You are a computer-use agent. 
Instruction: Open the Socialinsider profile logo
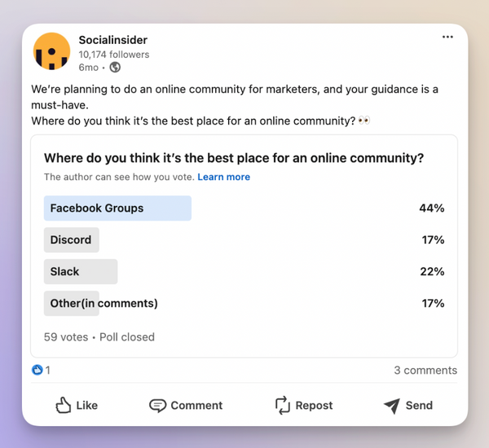[x=51, y=51]
